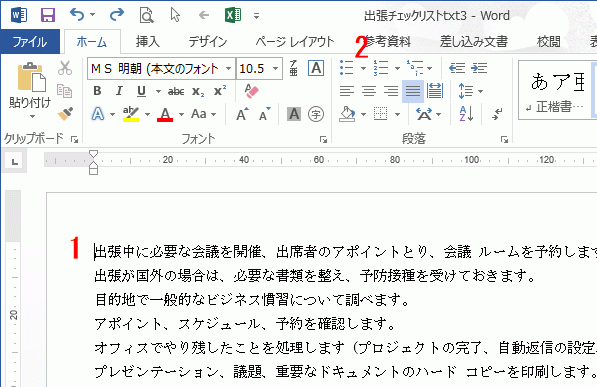Apply multilevel list
The image size is (597, 387).
pos(415,68)
